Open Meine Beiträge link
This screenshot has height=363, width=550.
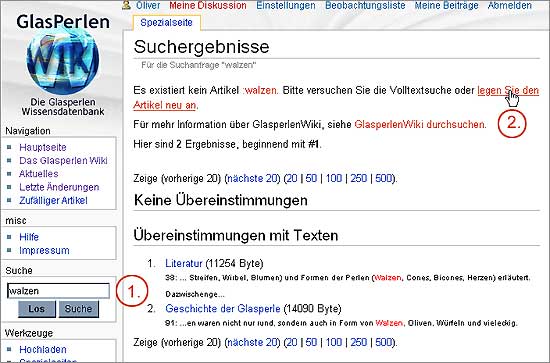click(447, 5)
